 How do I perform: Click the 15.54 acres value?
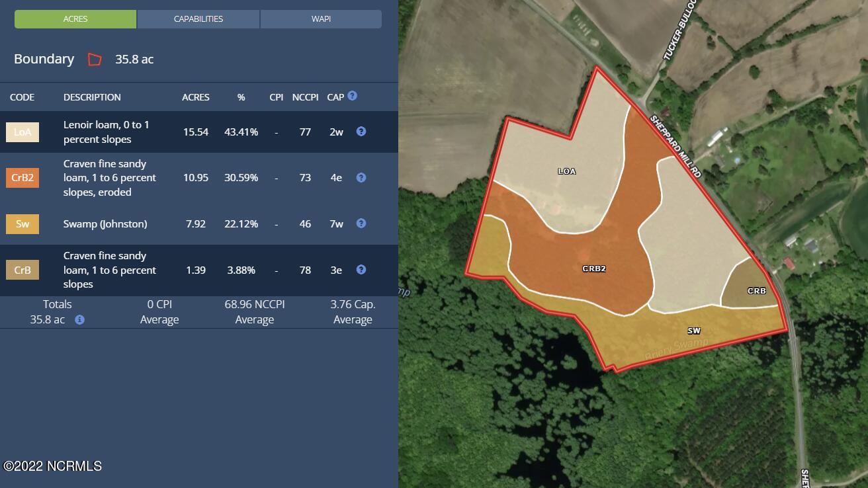[196, 132]
